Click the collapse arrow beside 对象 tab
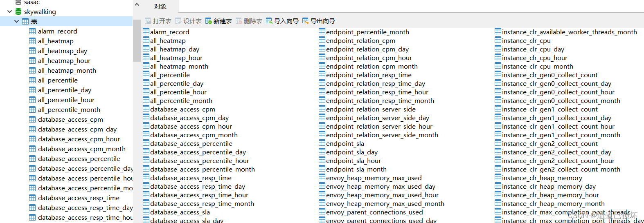 pyautogui.click(x=137, y=5)
